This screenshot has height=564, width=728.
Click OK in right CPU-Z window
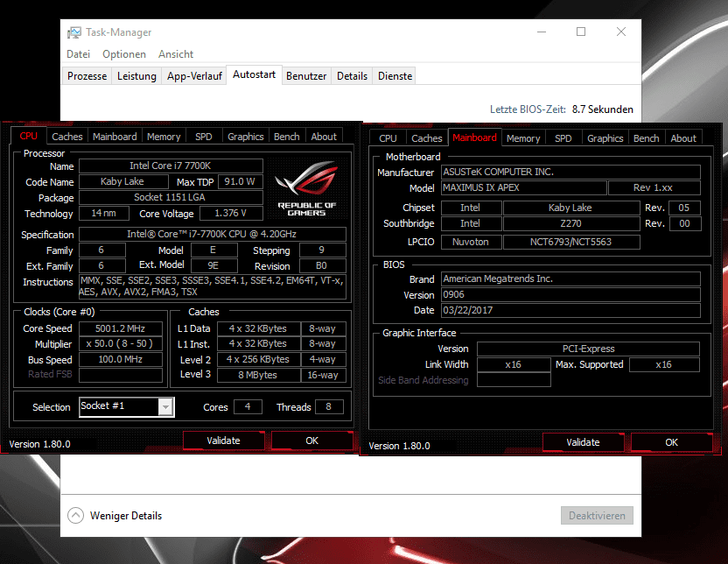click(x=671, y=442)
